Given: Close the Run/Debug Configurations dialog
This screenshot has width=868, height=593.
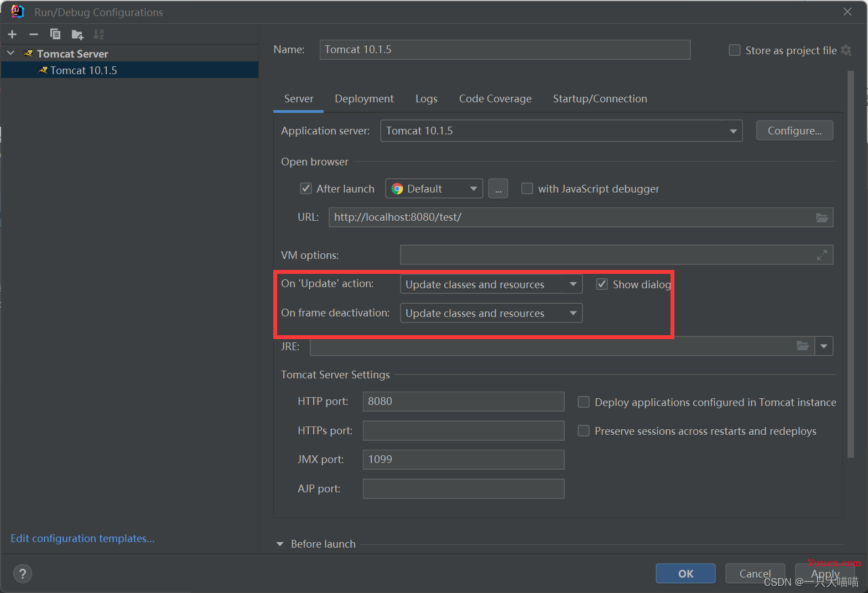Looking at the screenshot, I should pos(848,12).
